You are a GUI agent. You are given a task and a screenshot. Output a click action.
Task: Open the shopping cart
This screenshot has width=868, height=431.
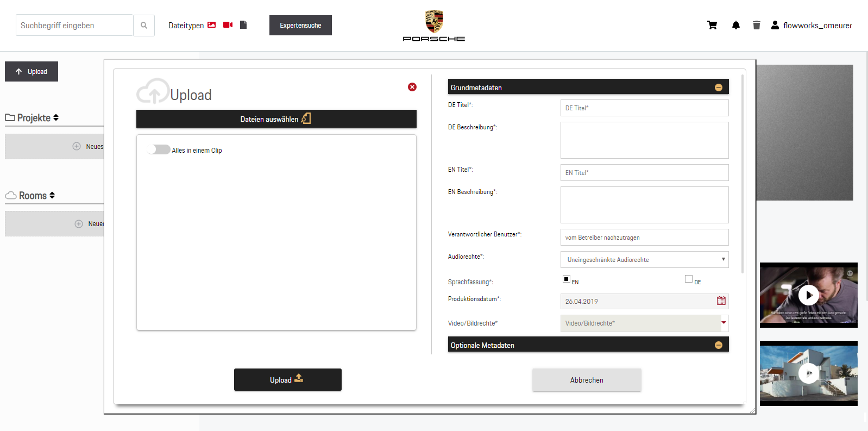tap(712, 25)
